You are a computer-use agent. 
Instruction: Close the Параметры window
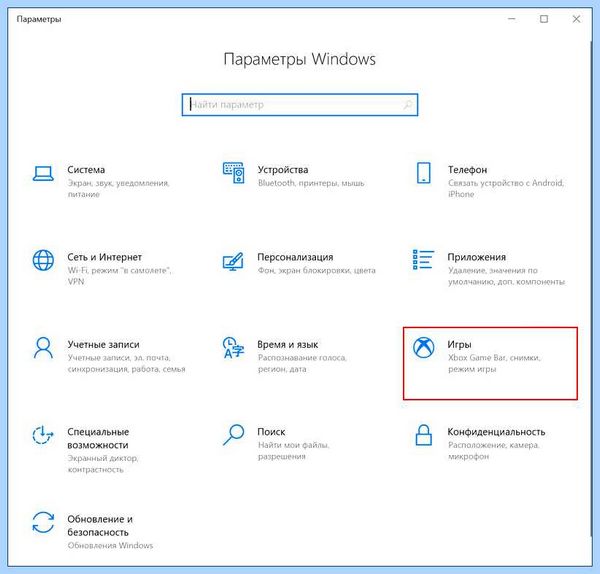(576, 19)
